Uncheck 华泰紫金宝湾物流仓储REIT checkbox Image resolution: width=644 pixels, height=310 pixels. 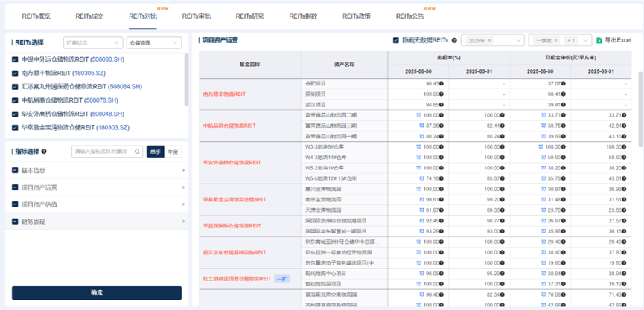tap(15, 127)
